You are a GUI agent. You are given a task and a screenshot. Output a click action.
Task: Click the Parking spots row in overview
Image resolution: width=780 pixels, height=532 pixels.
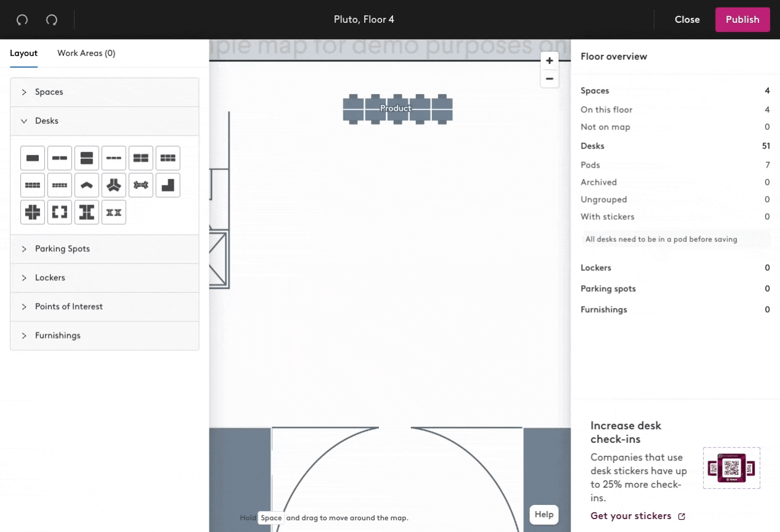[x=675, y=289]
